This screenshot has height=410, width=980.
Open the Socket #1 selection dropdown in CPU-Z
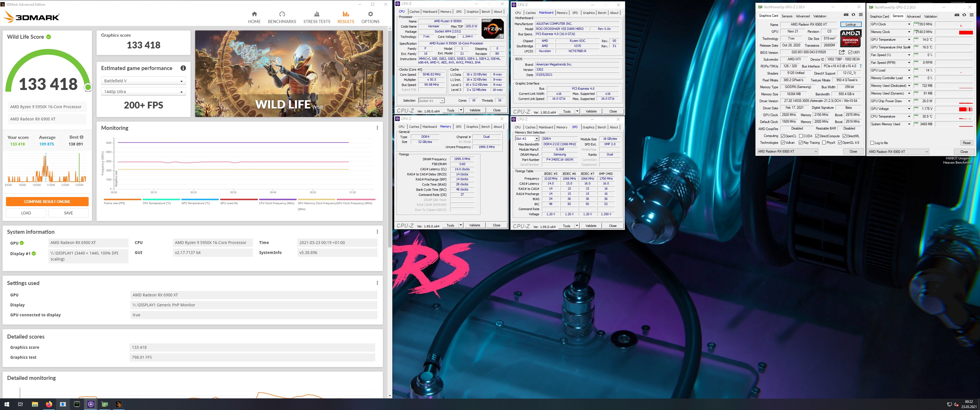tap(431, 101)
